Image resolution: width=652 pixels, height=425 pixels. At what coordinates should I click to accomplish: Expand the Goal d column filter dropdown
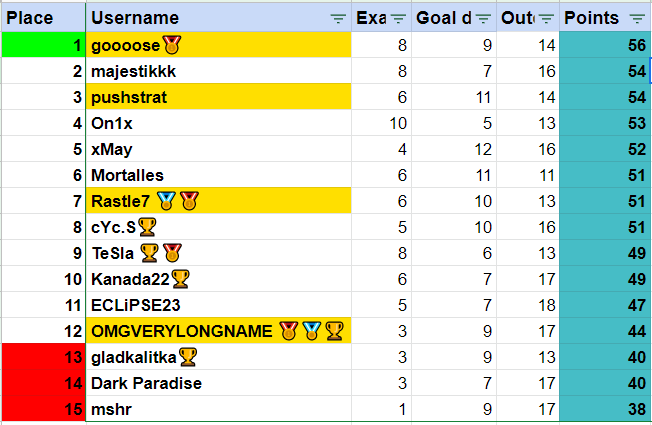[484, 18]
